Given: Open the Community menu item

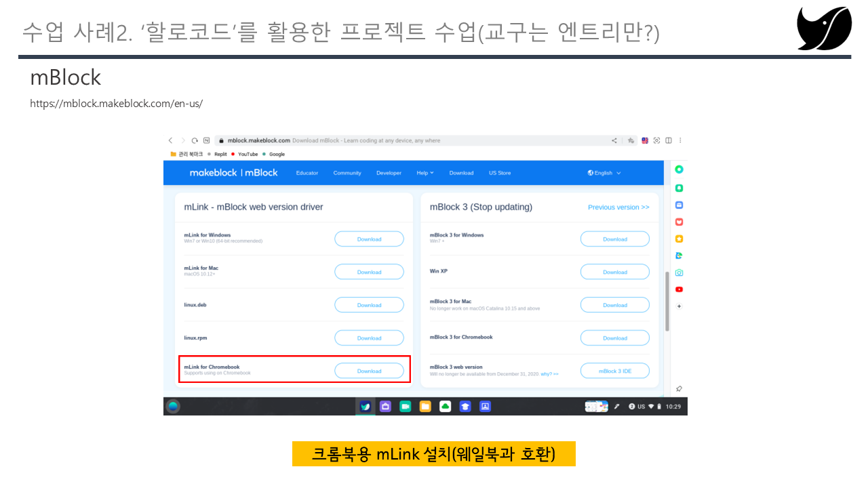Looking at the screenshot, I should pos(347,173).
